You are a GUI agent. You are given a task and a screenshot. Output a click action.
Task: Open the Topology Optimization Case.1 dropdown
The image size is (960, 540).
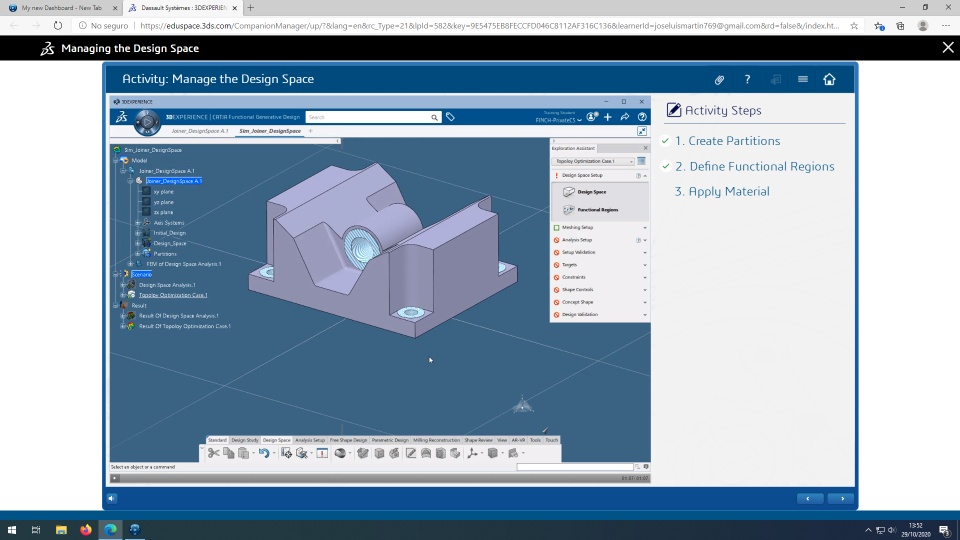point(593,161)
